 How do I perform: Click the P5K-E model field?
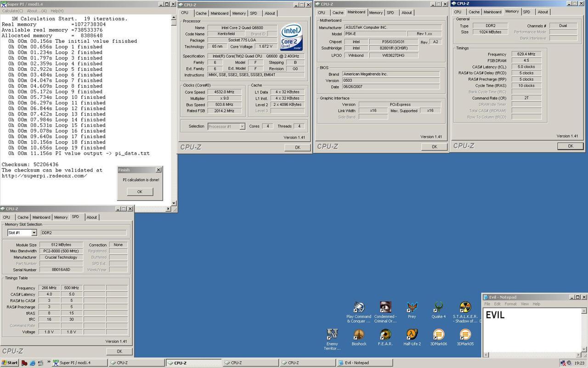(375, 34)
